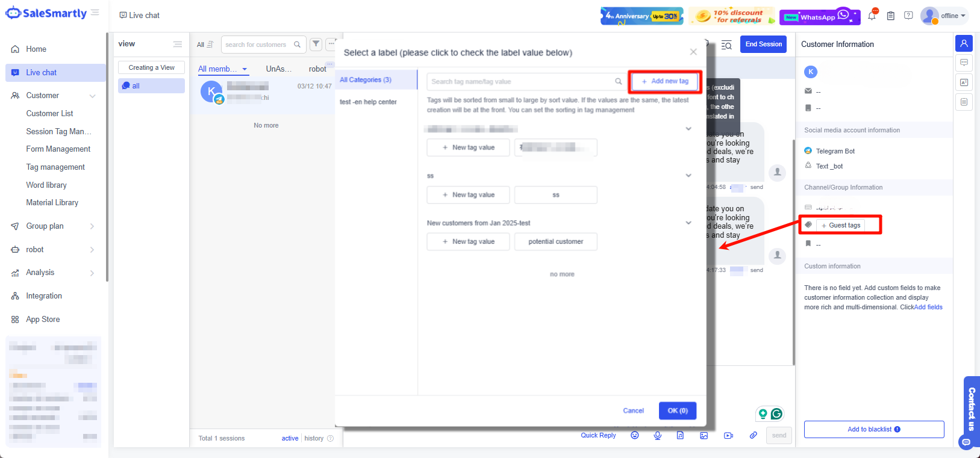Open the clipboard task icon in header
980x458 pixels.
pyautogui.click(x=891, y=16)
